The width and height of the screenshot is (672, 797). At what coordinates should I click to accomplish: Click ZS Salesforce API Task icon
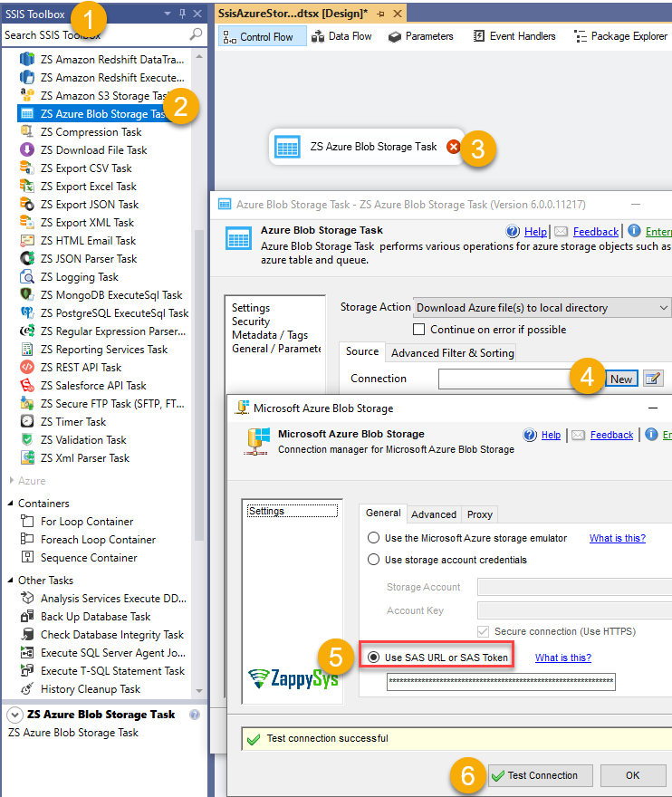tap(27, 386)
